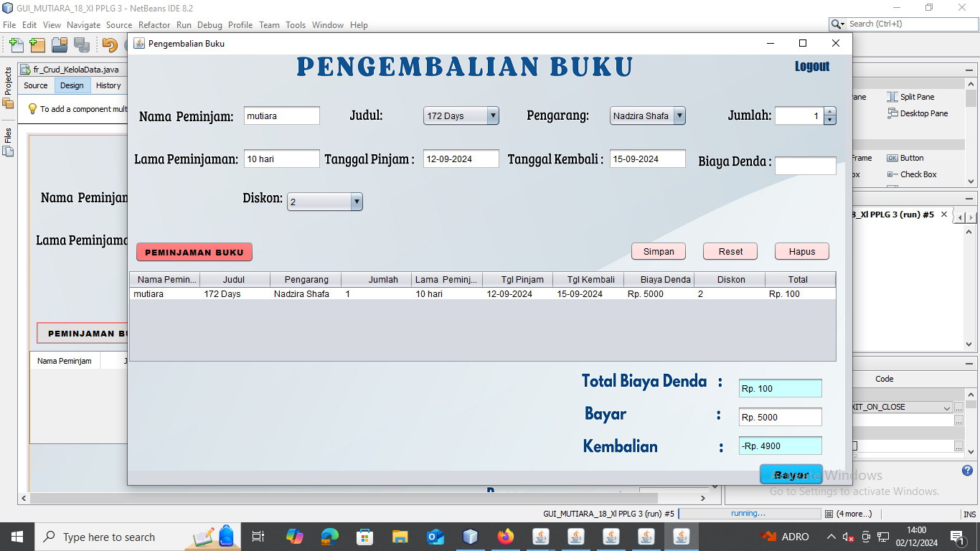This screenshot has width=980, height=551.
Task: Open the Judul dropdown showing 172 Days
Action: [493, 115]
